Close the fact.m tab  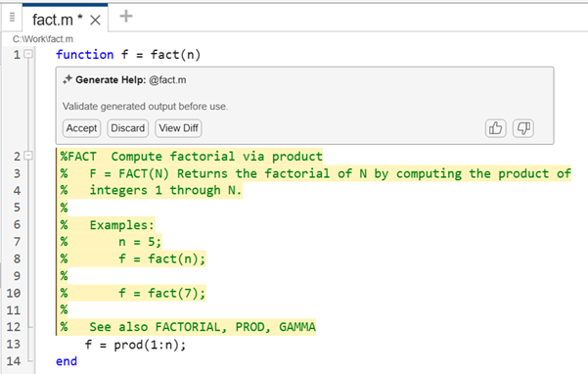point(95,21)
